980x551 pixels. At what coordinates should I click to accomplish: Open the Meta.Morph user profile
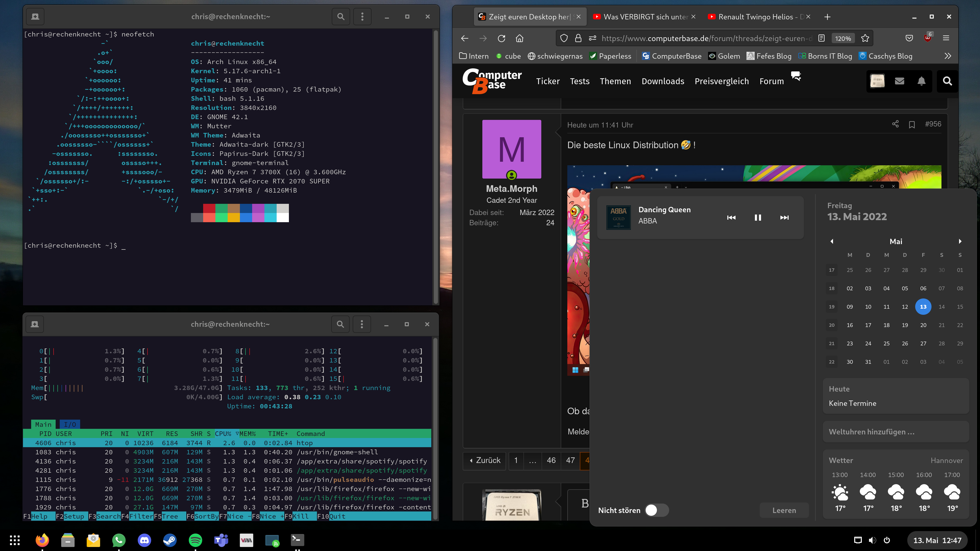pyautogui.click(x=512, y=189)
